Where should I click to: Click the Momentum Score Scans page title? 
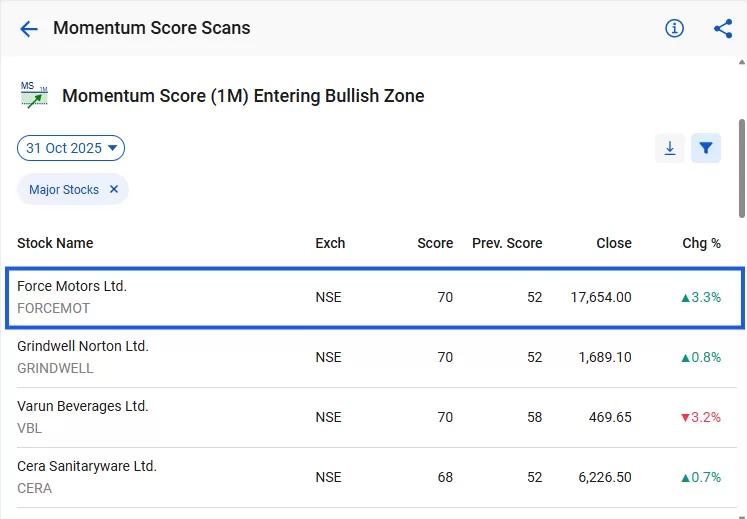pyautogui.click(x=151, y=28)
